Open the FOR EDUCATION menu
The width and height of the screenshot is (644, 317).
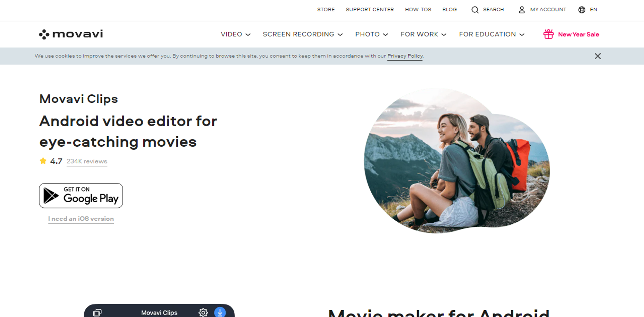tap(488, 34)
